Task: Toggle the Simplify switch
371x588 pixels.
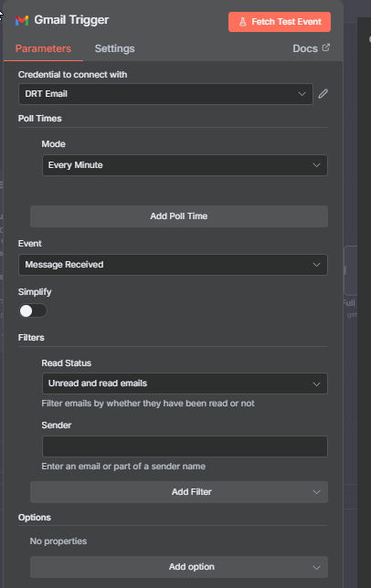Action: (x=33, y=310)
